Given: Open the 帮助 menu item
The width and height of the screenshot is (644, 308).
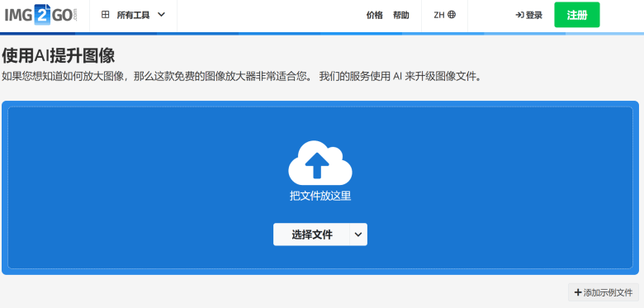Looking at the screenshot, I should [401, 16].
